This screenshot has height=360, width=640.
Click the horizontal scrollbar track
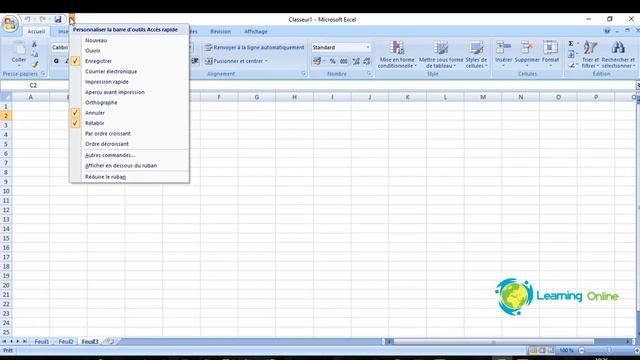pyautogui.click(x=508, y=341)
